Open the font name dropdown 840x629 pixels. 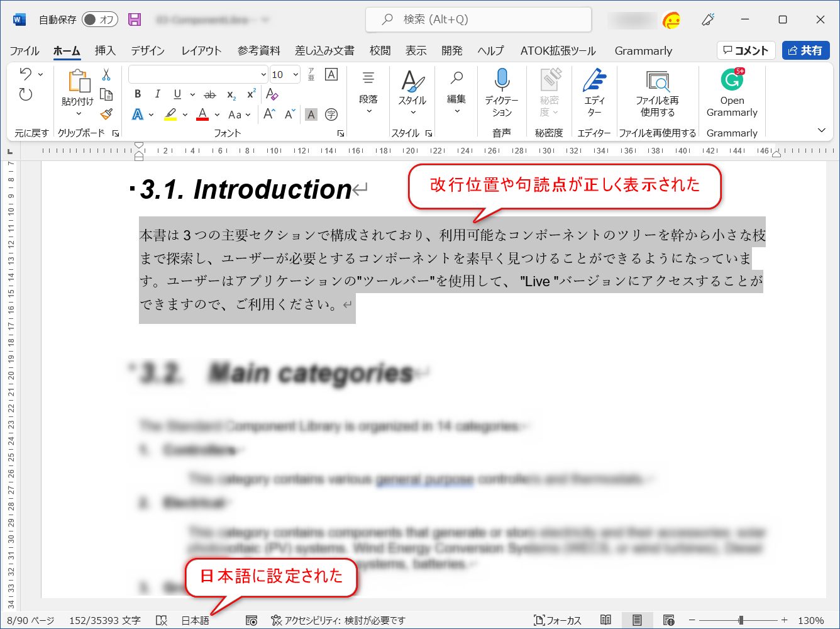(x=263, y=75)
